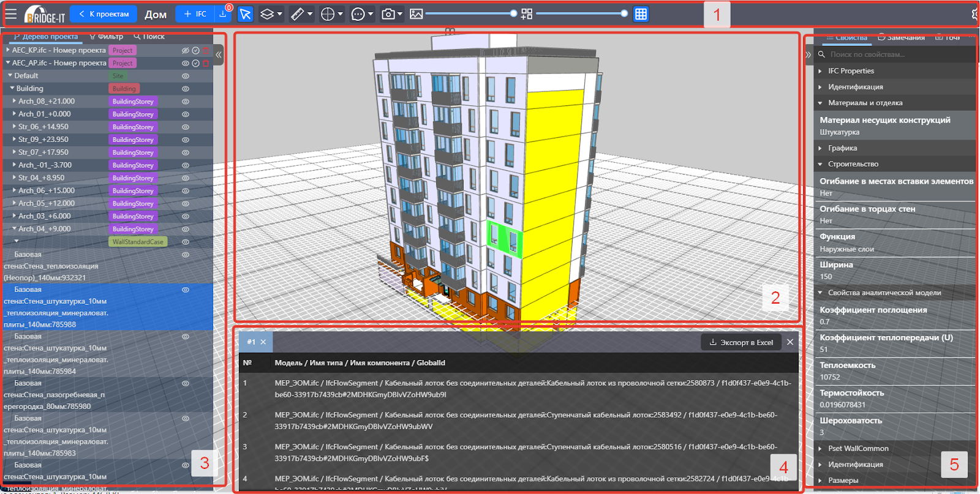
Task: Close the #1 results tab
Action: pyautogui.click(x=263, y=342)
